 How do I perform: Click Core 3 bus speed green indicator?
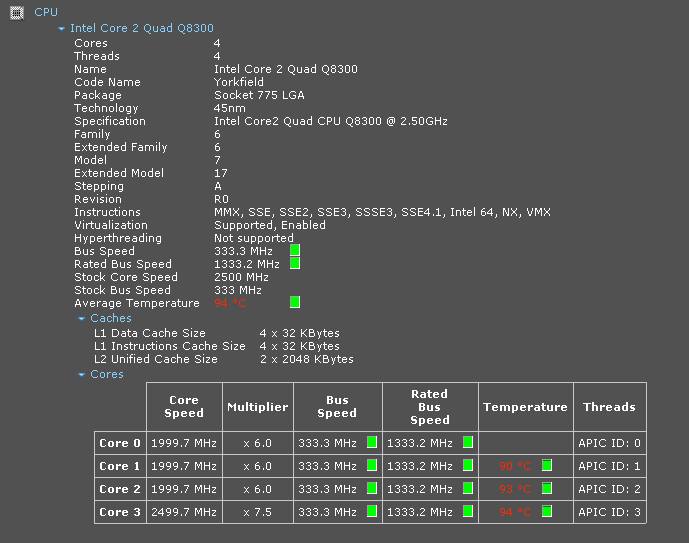(372, 511)
